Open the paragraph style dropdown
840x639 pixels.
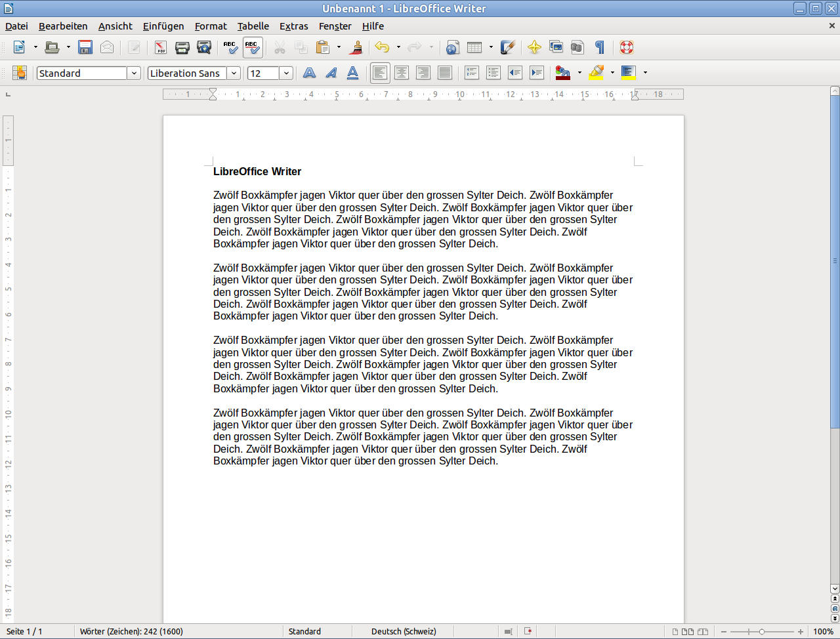[134, 73]
